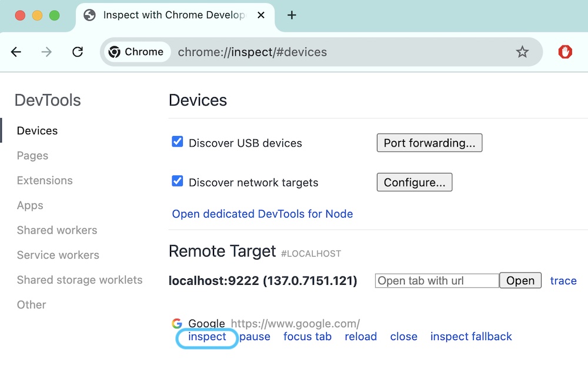Open a new tab with the plus button

[292, 15]
